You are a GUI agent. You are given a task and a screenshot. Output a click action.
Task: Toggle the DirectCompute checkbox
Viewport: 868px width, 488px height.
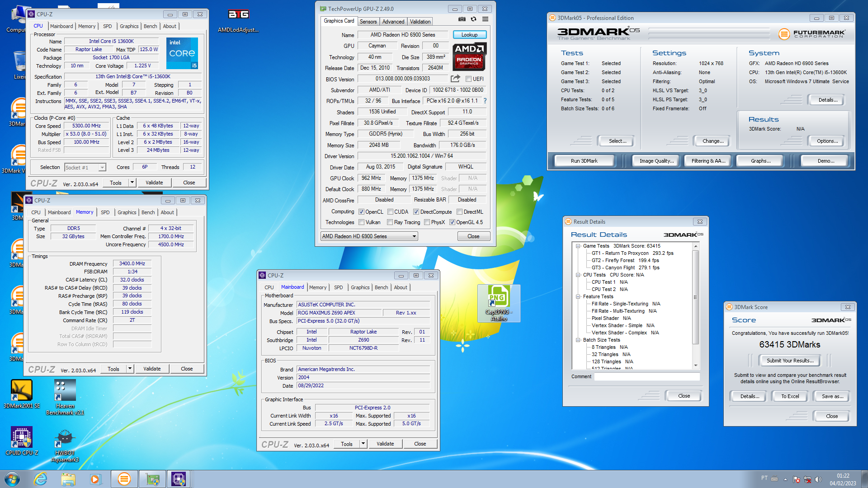[416, 212]
